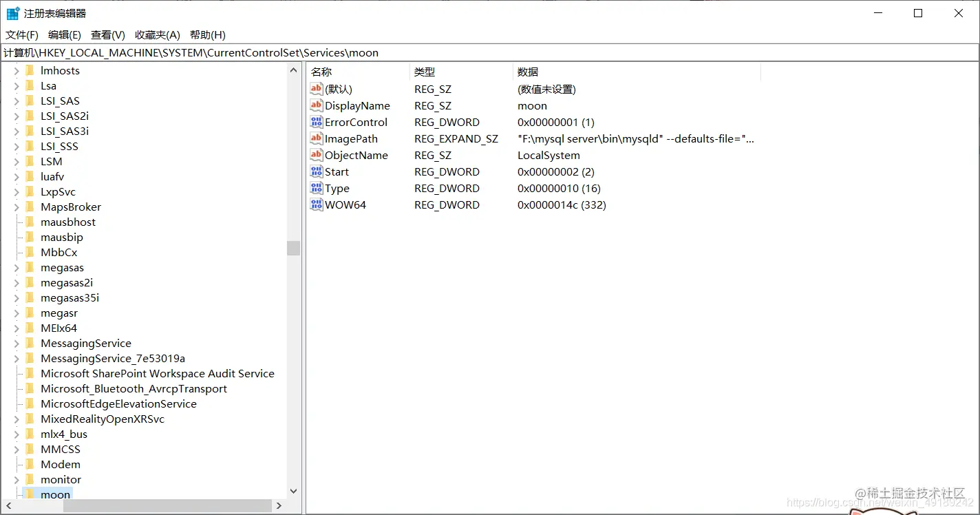Click the folder icon of LxpSvc key
980x515 pixels.
coord(30,191)
